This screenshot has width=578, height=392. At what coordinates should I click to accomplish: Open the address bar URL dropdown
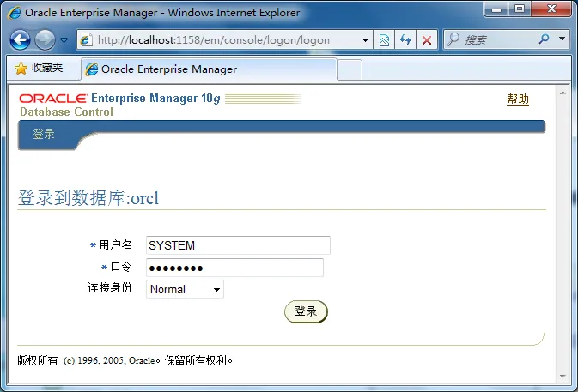pyautogui.click(x=366, y=40)
